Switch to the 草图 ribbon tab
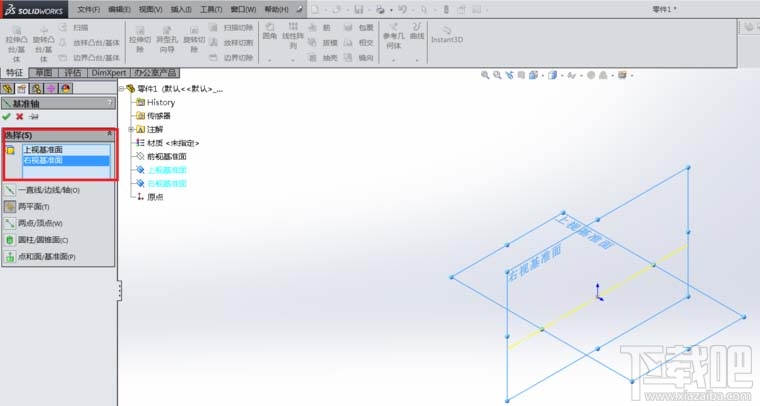This screenshot has height=406, width=760. pos(44,73)
